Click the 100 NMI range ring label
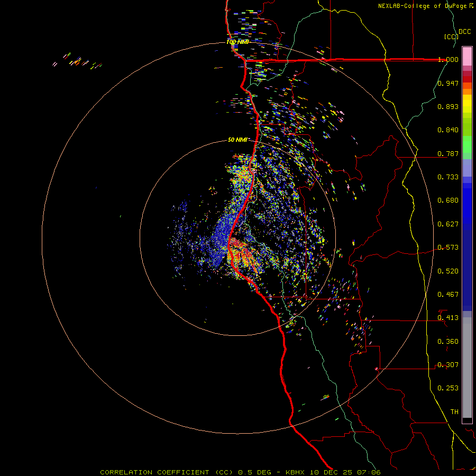Viewport: 476px width, 476px height. (237, 42)
